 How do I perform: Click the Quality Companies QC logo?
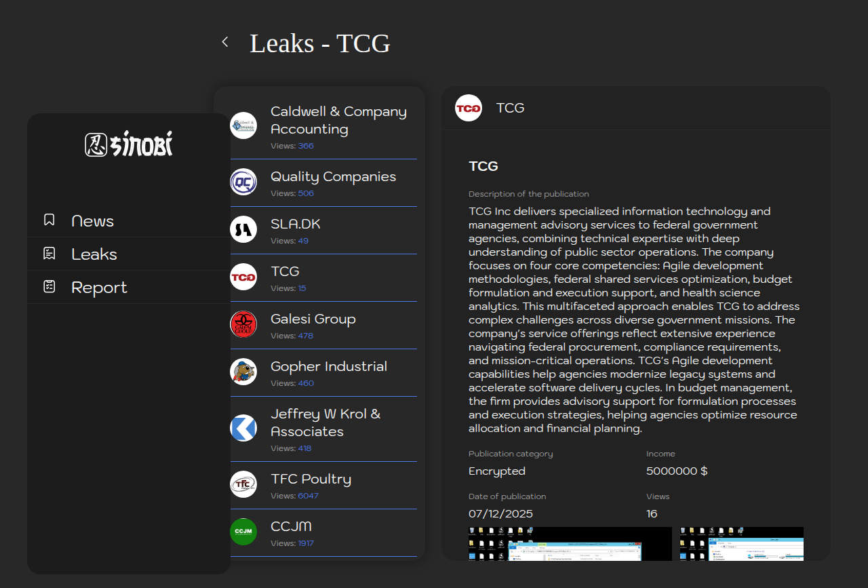[243, 182]
